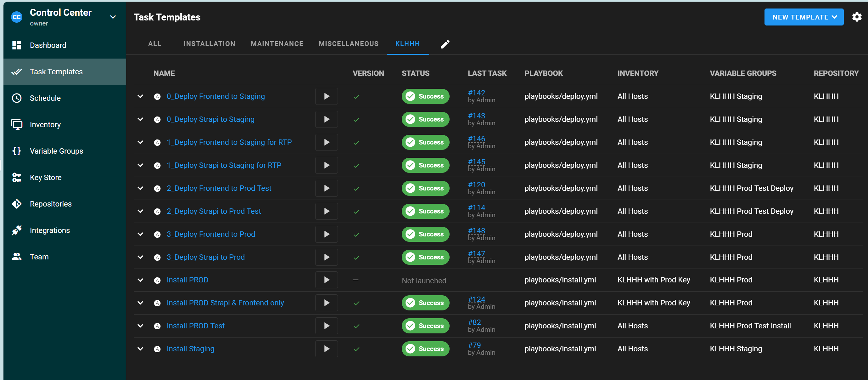Image resolution: width=868 pixels, height=380 pixels.
Task: Click the Schedule clock icon
Action: click(x=16, y=98)
